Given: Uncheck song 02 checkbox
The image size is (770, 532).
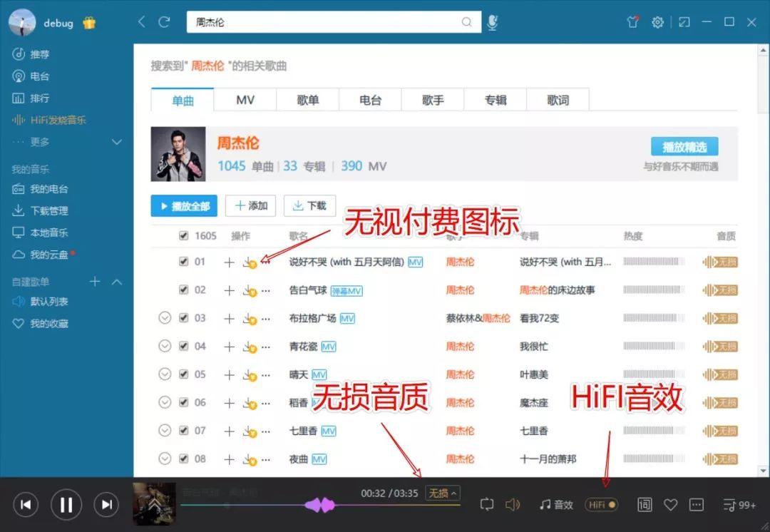Looking at the screenshot, I should [184, 290].
